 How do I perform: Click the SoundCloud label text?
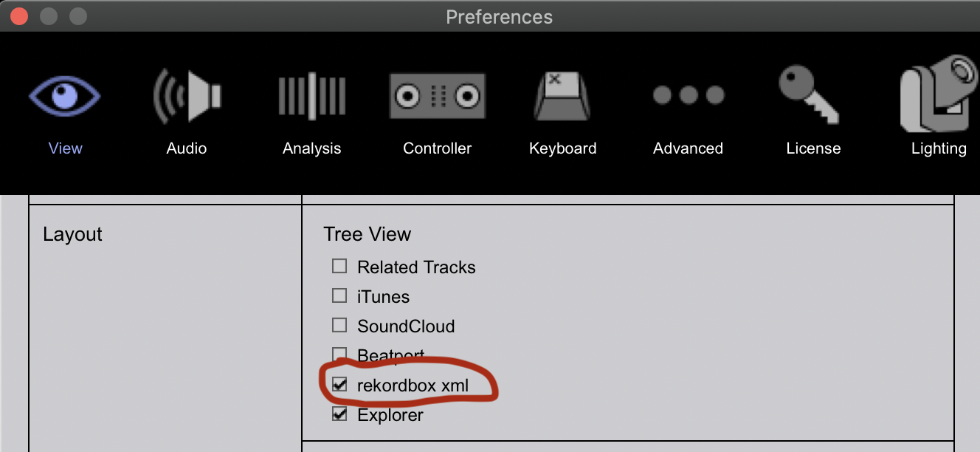(x=406, y=326)
